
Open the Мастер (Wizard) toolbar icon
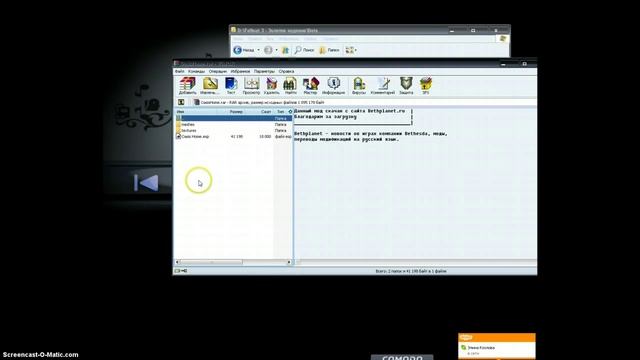coord(311,86)
